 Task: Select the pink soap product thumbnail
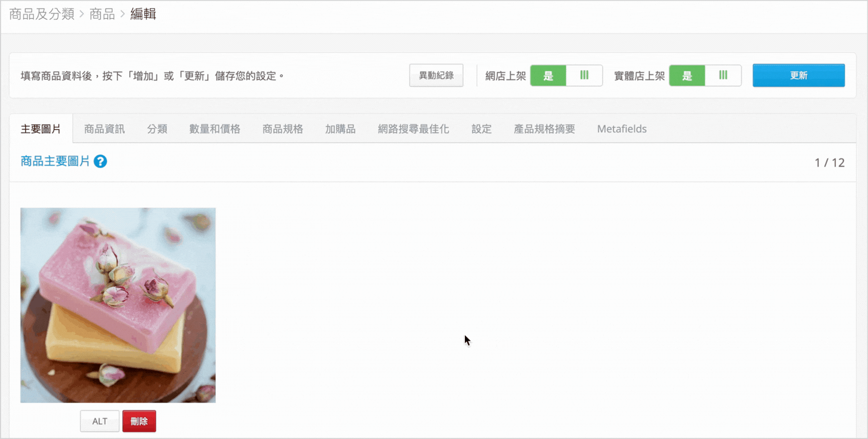click(118, 305)
